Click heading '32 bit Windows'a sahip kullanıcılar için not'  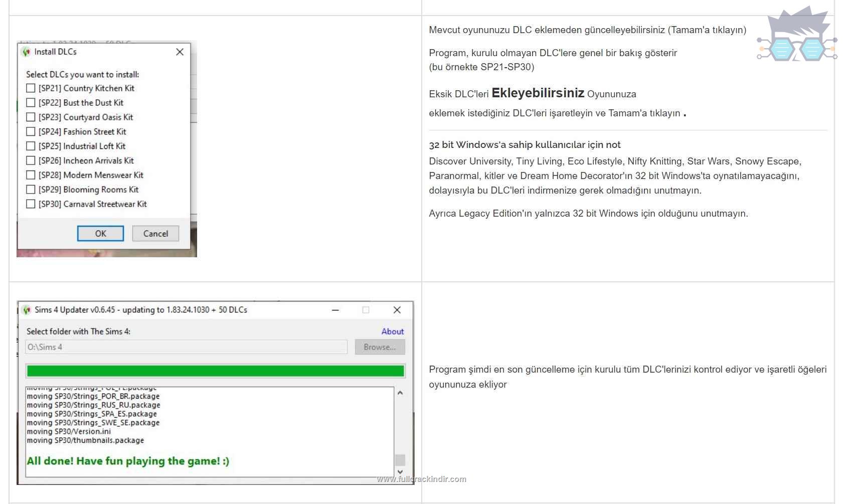point(525,145)
